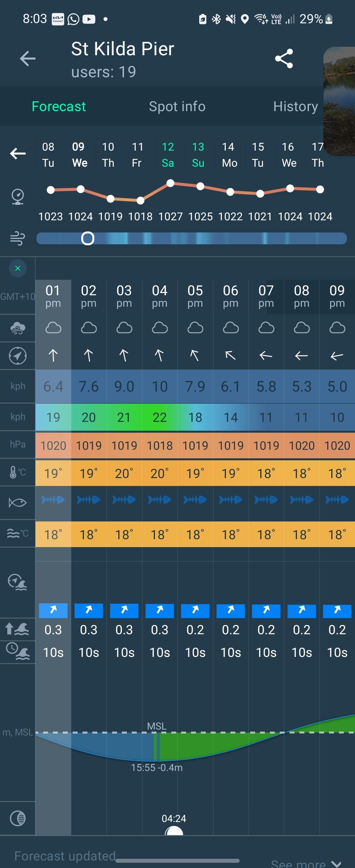Switch to the Spot info tab

tap(177, 107)
